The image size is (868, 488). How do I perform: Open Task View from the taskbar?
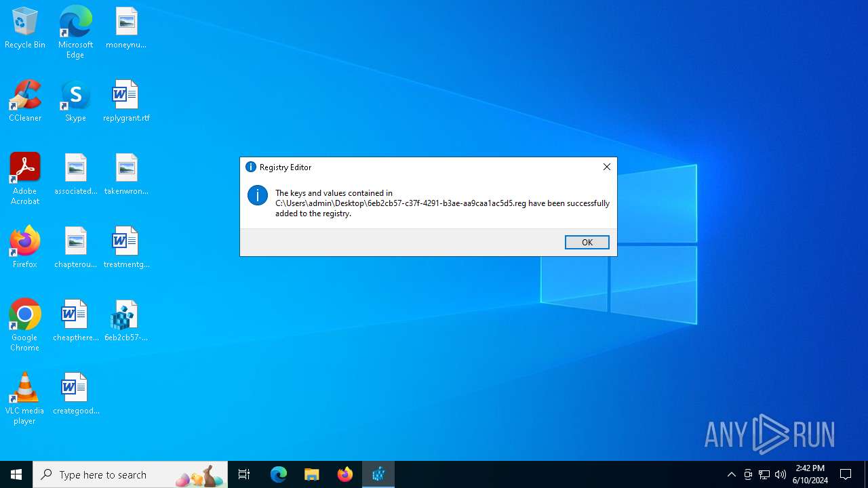pyautogui.click(x=244, y=474)
